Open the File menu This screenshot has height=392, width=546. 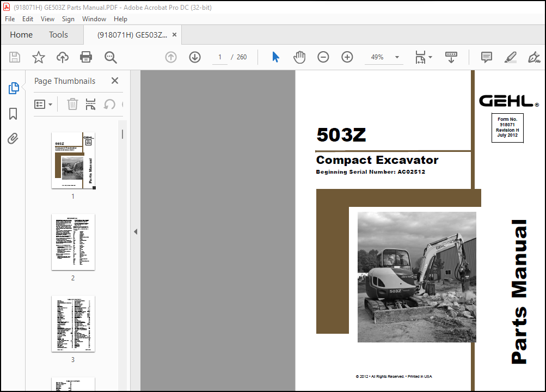(10, 19)
